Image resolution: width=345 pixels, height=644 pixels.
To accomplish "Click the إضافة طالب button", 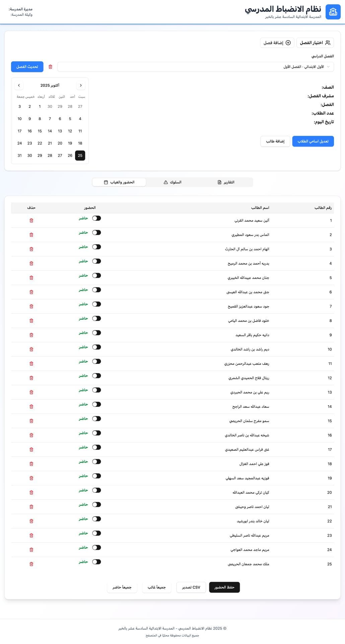I will [275, 141].
